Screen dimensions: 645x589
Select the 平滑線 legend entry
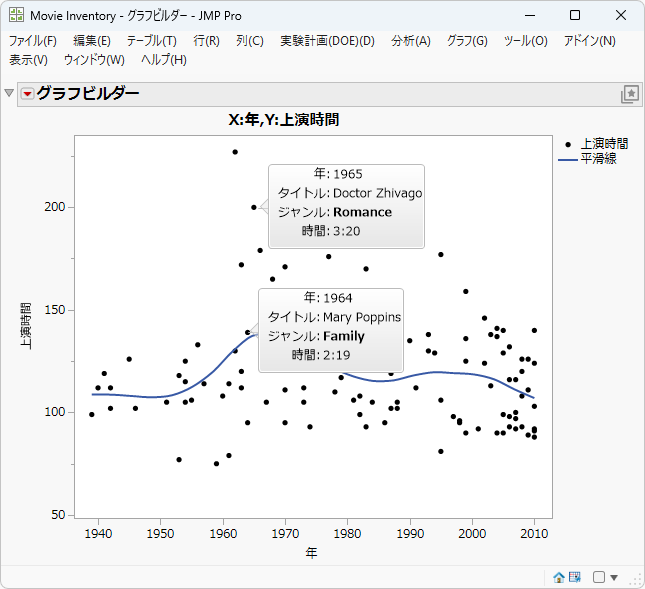[599, 158]
